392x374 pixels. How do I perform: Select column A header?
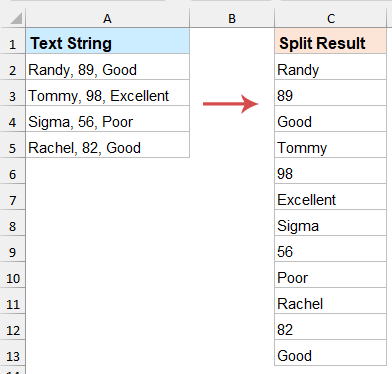click(107, 18)
